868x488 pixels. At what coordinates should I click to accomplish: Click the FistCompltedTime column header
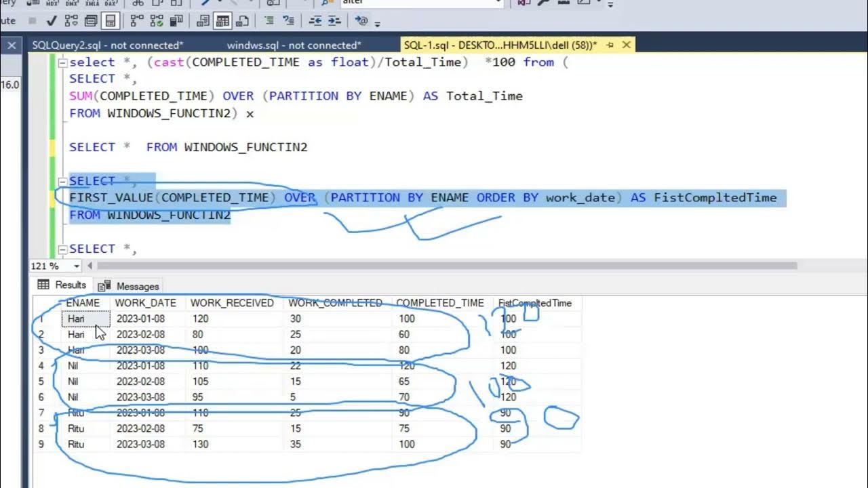(536, 303)
